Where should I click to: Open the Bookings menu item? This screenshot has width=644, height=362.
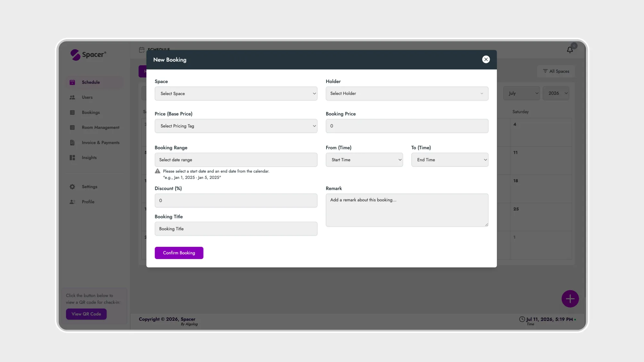click(90, 112)
